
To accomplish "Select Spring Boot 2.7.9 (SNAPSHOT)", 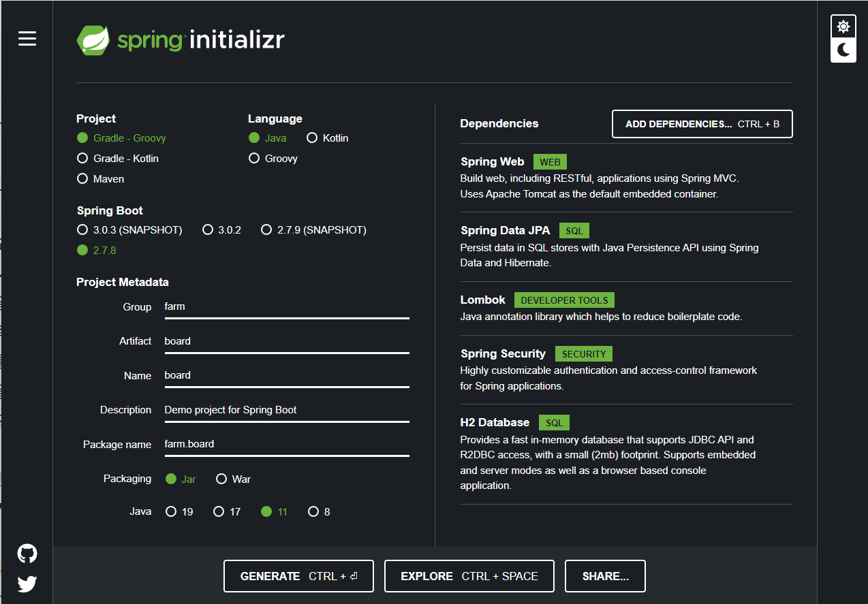I will [313, 229].
